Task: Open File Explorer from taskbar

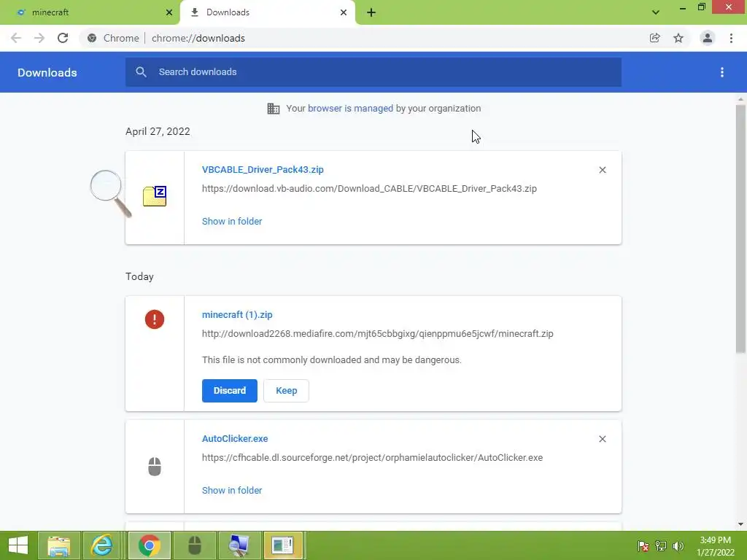Action: (58, 545)
